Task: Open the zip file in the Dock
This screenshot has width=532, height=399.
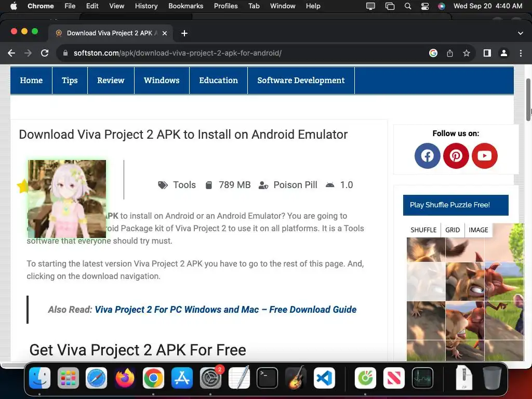Action: tap(464, 378)
